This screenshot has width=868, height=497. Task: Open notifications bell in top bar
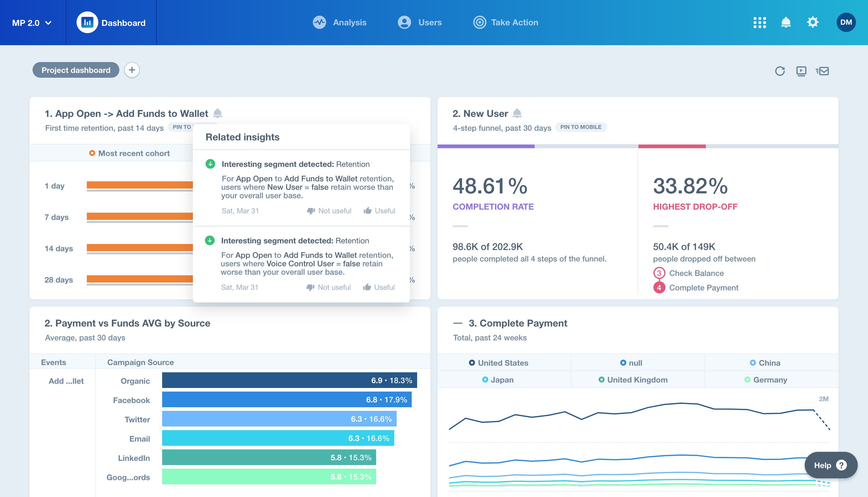[x=786, y=23]
